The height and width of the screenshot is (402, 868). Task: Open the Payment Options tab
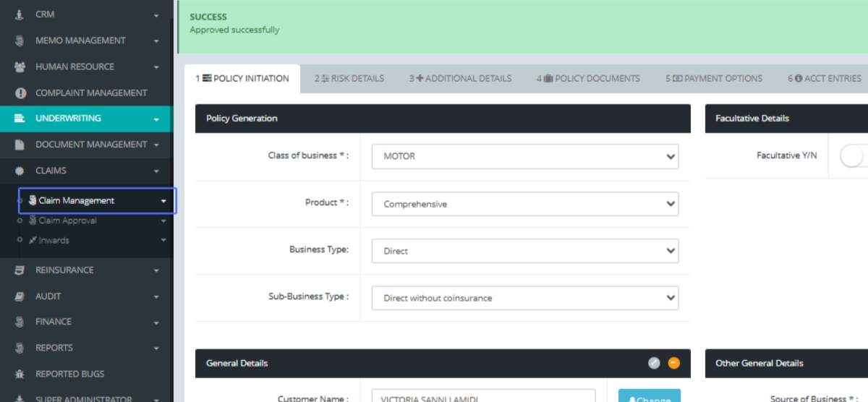(x=714, y=78)
